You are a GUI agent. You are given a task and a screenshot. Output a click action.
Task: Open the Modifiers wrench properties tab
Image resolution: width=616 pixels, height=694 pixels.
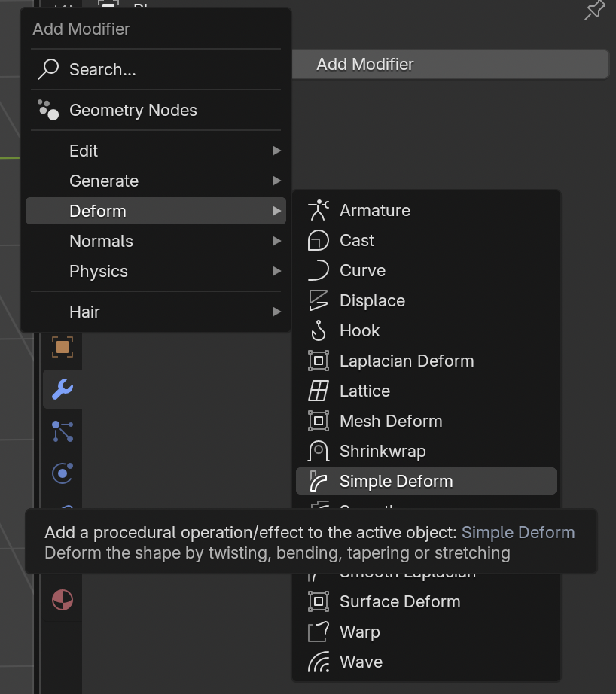tap(63, 389)
